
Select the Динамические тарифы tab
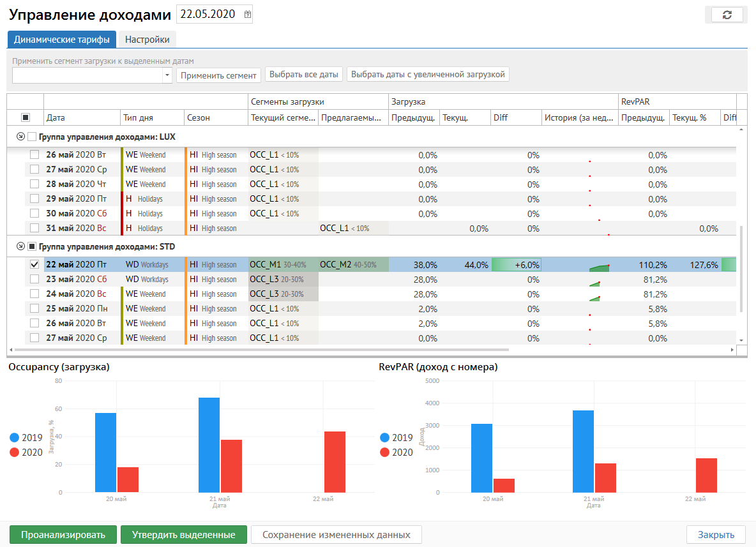tap(61, 40)
